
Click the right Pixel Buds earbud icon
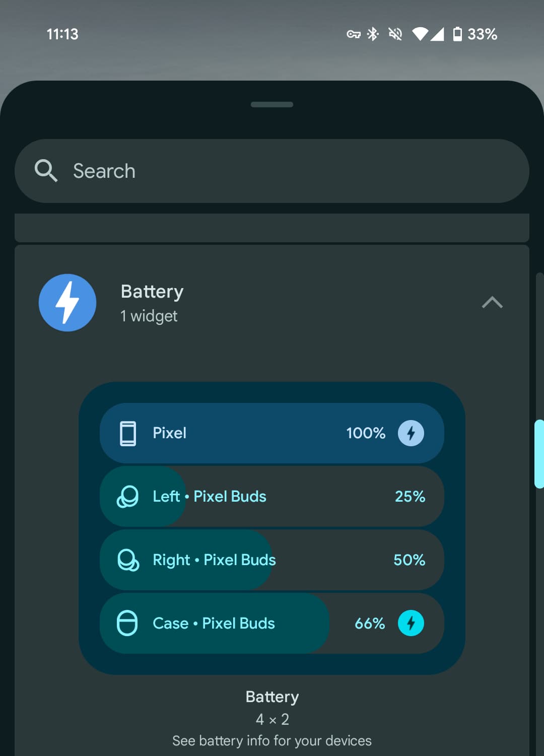[128, 560]
